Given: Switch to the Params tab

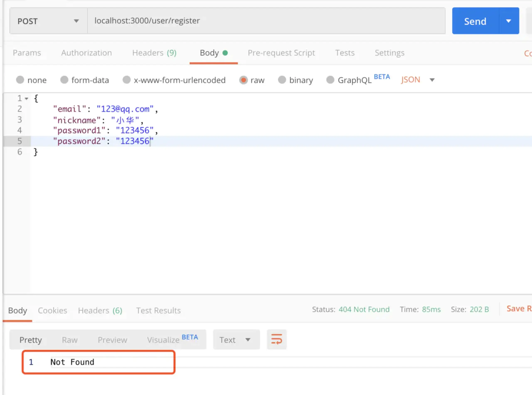Looking at the screenshot, I should [x=27, y=53].
